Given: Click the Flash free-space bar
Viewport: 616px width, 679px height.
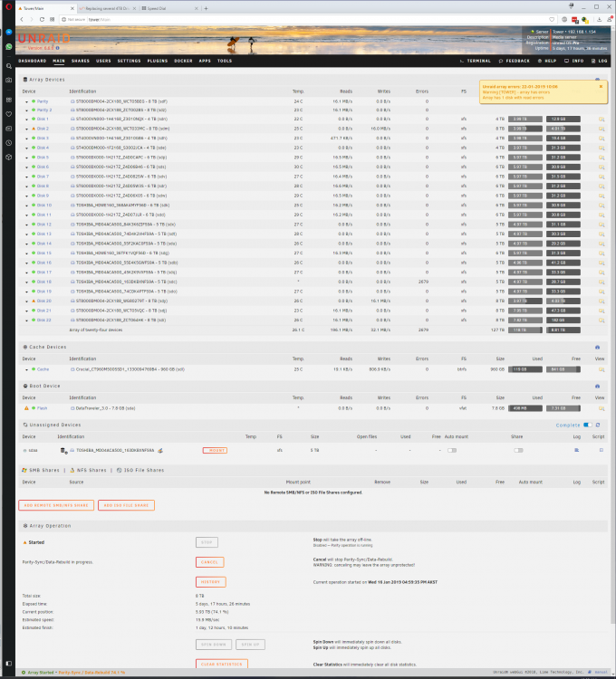Looking at the screenshot, I should (563, 408).
